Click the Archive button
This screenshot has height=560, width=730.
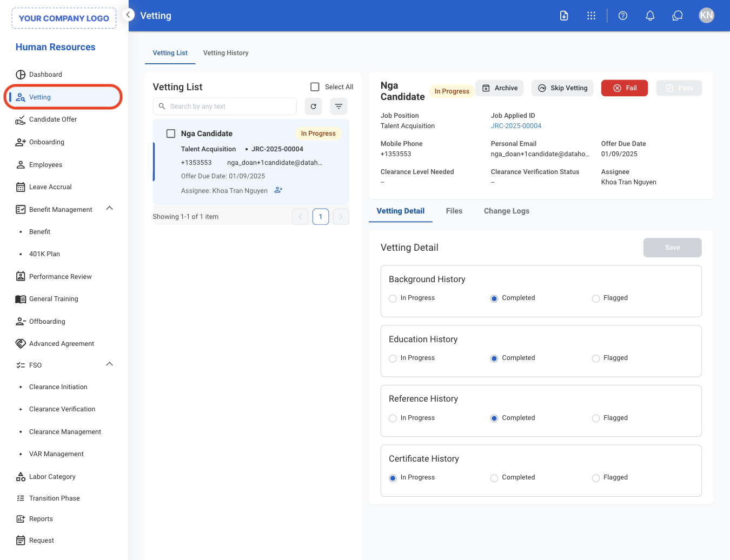(x=500, y=88)
